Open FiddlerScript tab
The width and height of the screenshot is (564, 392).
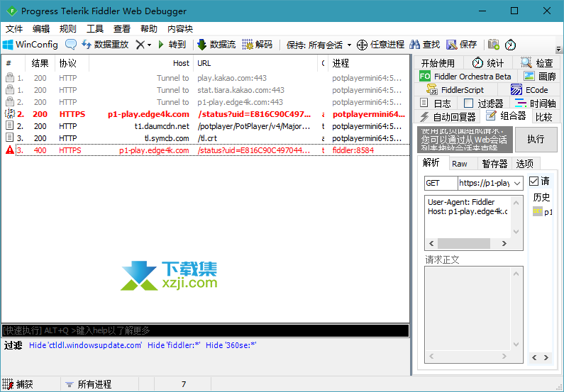tap(455, 90)
